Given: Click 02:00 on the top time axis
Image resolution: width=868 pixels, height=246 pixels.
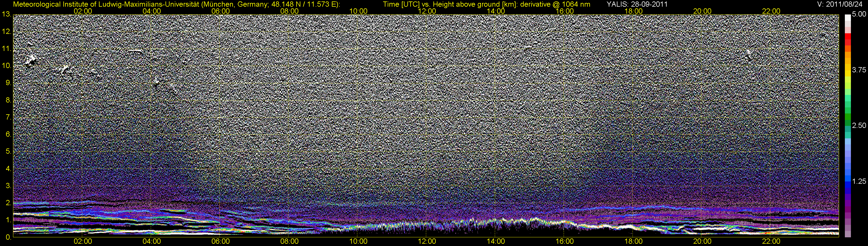Looking at the screenshot, I should [82, 11].
